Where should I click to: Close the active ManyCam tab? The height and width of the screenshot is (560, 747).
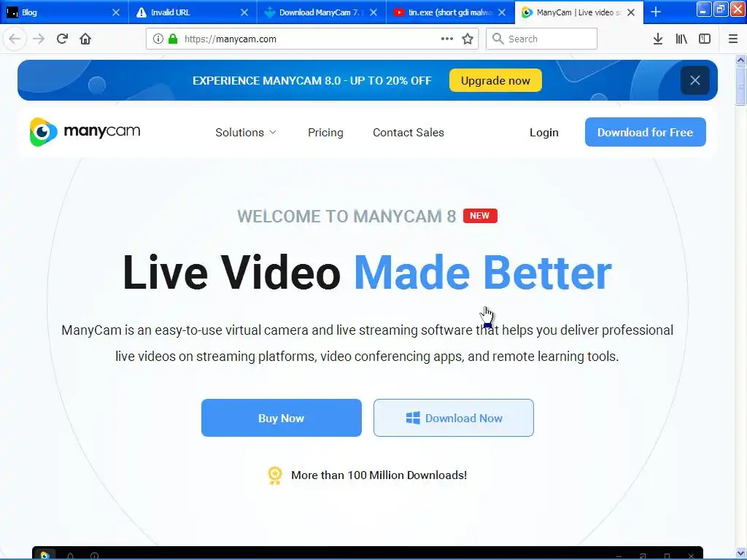point(631,12)
